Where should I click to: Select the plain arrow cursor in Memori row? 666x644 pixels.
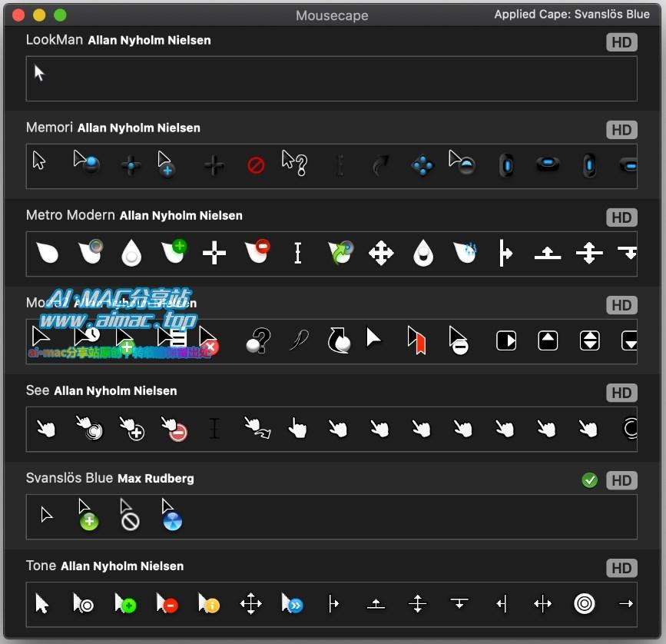[38, 161]
